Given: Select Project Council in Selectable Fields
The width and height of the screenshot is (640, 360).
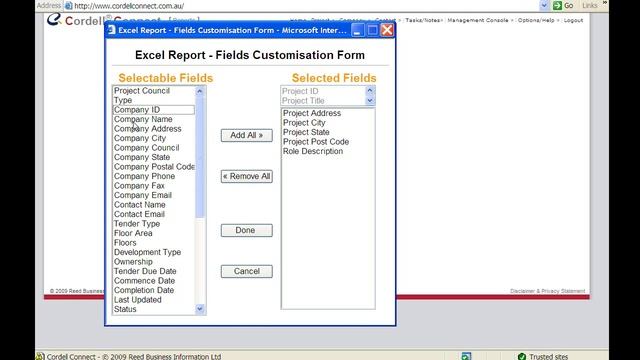Looking at the screenshot, I should 154,91.
